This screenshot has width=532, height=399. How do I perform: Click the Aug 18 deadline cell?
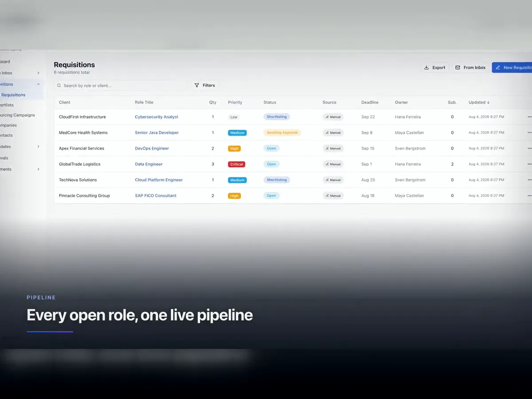(x=368, y=196)
